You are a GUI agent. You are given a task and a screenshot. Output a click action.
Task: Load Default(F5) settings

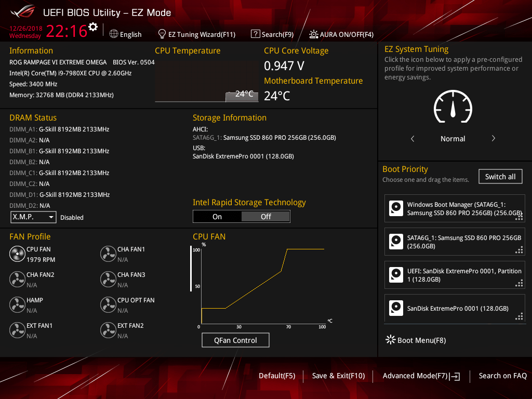[x=277, y=376]
